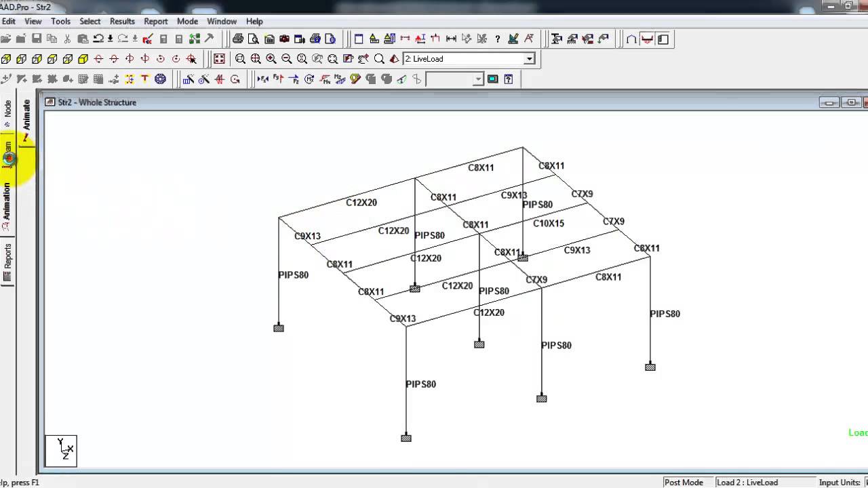868x488 pixels.
Task: Click the Undo arrow icon
Action: tap(98, 39)
